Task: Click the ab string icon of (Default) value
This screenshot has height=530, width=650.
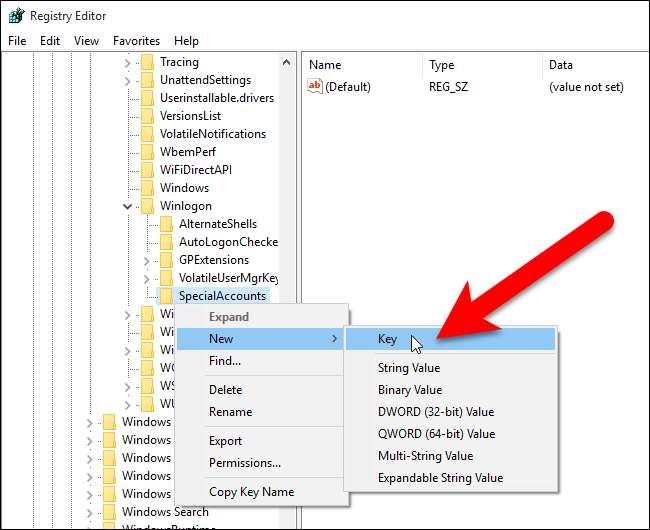Action: click(x=315, y=87)
